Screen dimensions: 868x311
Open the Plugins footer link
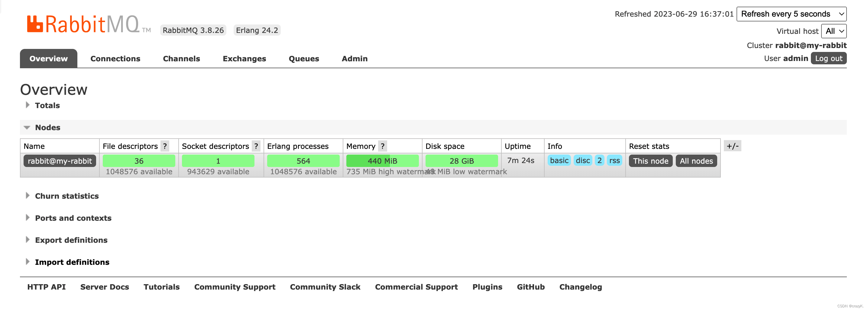pos(487,287)
